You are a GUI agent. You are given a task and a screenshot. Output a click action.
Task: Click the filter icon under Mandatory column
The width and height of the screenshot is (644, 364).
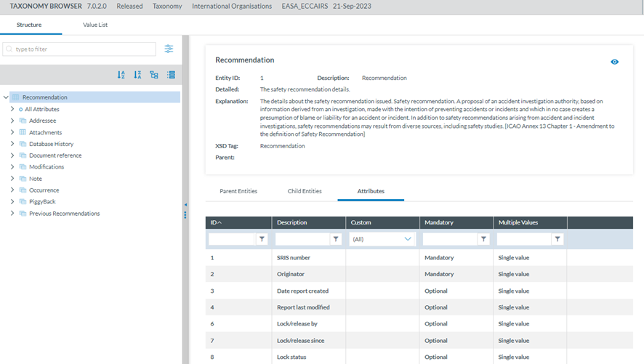pos(483,238)
